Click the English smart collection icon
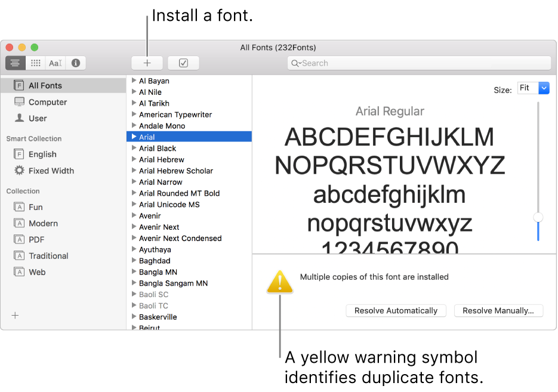558x392 pixels. 19,154
